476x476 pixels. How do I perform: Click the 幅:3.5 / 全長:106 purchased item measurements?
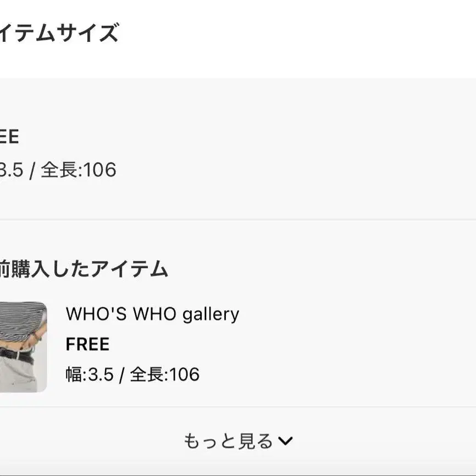[132, 374]
